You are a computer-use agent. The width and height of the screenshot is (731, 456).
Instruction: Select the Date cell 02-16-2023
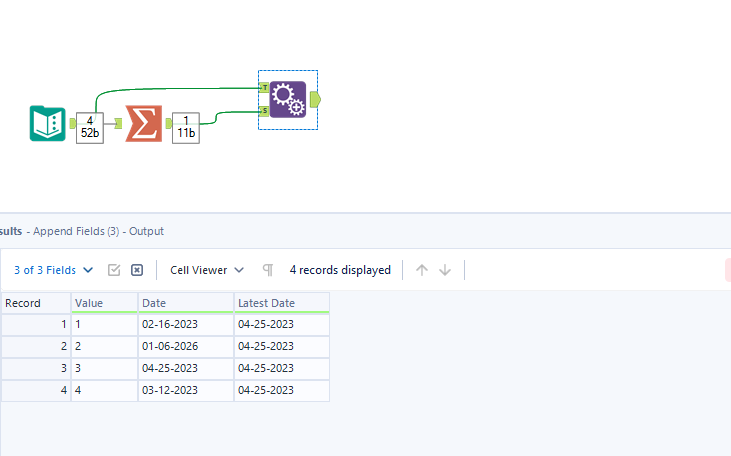(x=186, y=325)
